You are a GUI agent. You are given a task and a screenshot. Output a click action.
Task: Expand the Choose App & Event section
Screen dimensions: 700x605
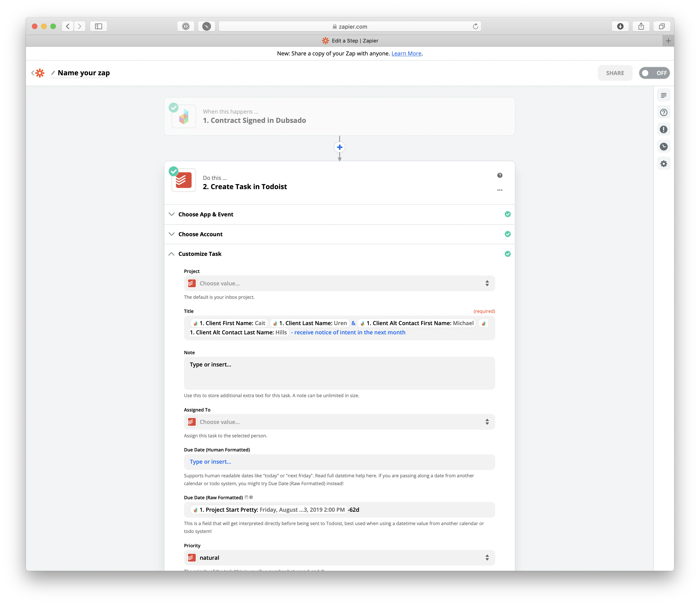pos(340,215)
